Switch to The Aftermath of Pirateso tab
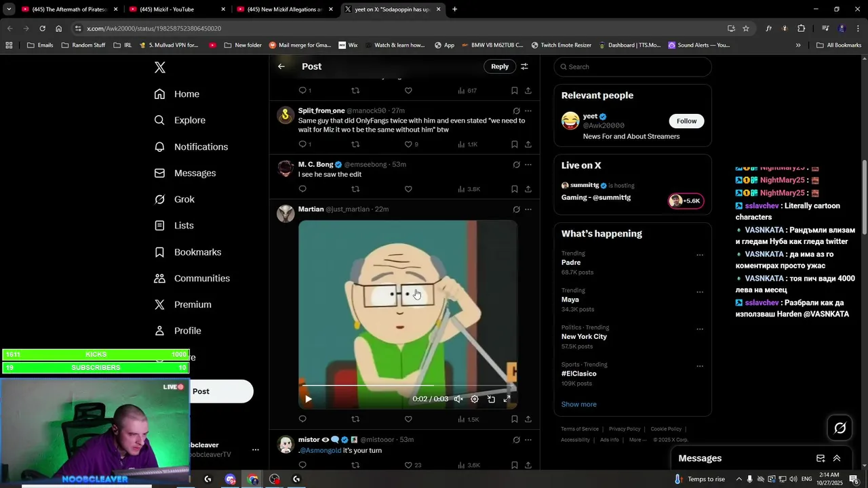 click(x=69, y=9)
